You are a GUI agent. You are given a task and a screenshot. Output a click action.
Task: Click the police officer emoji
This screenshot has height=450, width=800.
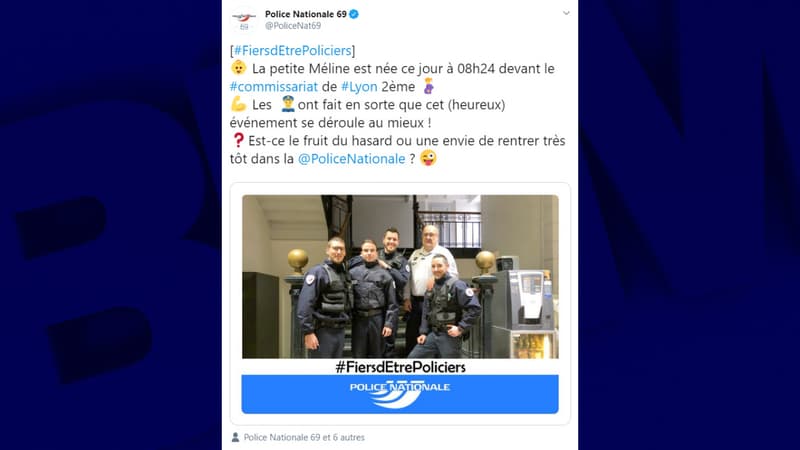(x=288, y=104)
